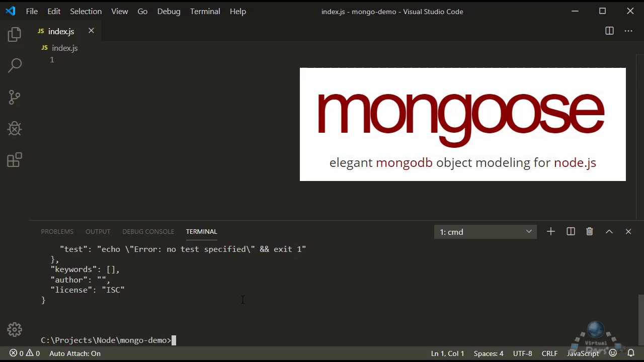This screenshot has height=362, width=644.
Task: Maximize the terminal panel size
Action: [x=609, y=231]
